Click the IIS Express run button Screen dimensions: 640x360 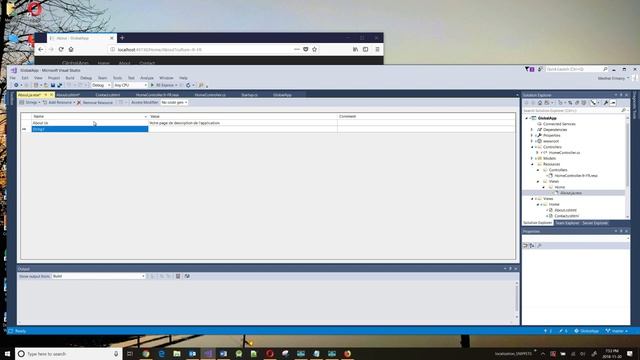[x=164, y=85]
